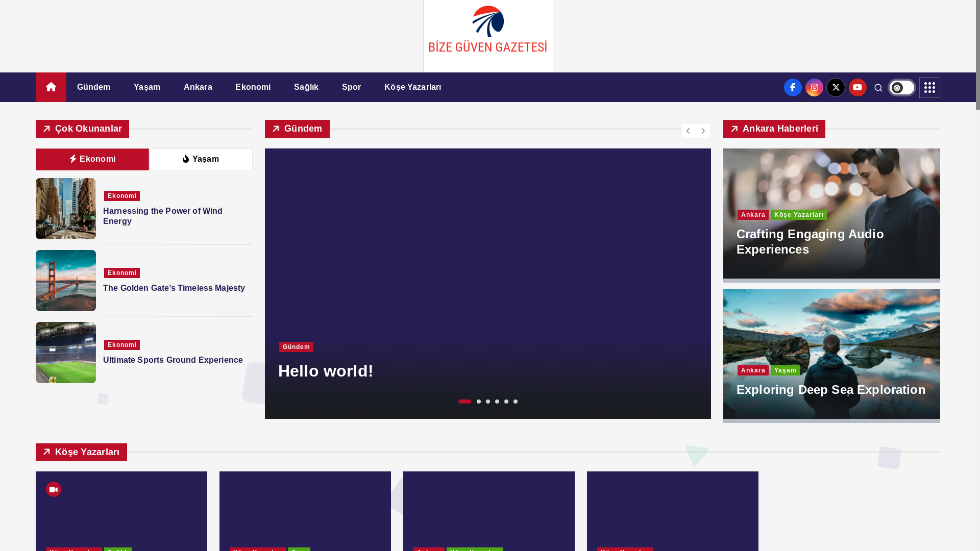Open Harnessing the Power of Wind Energy
This screenshot has width=980, height=551.
(163, 216)
